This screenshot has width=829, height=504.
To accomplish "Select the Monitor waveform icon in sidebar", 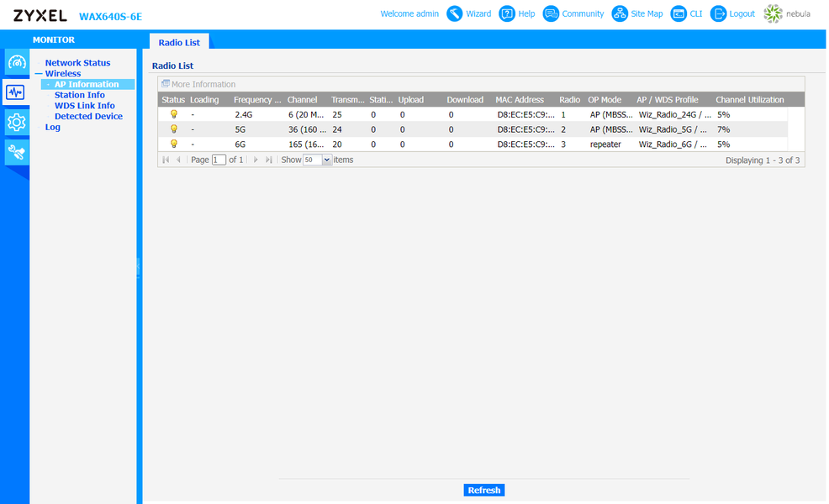I will (x=15, y=92).
